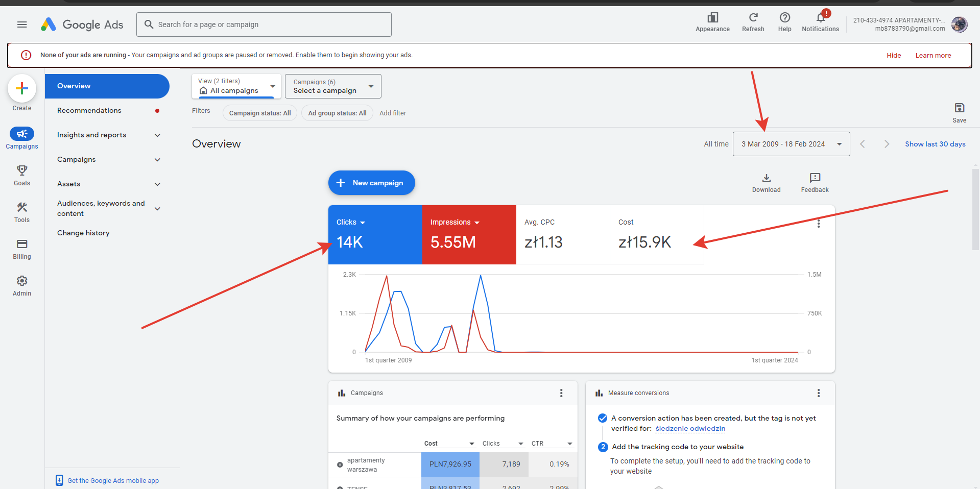
Task: Open the Notifications bell
Action: (x=820, y=22)
